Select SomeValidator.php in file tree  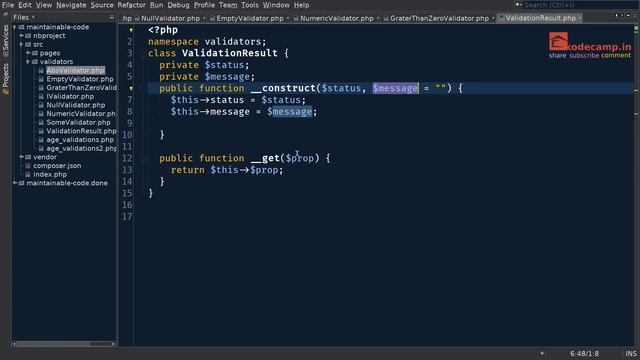pos(78,122)
